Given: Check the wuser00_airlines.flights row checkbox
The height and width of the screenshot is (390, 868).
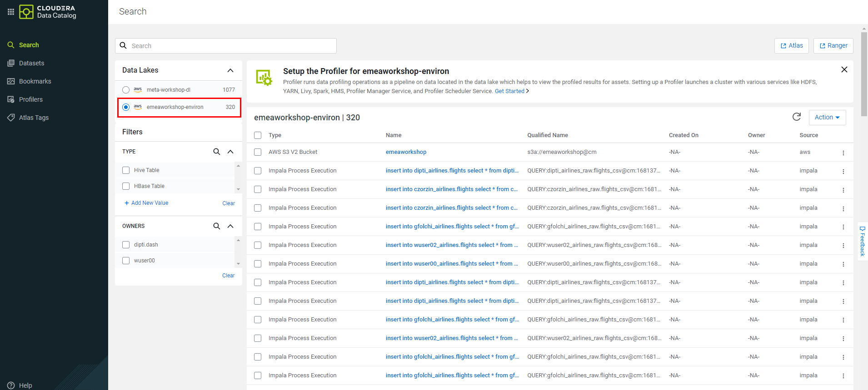Looking at the screenshot, I should pos(258,264).
